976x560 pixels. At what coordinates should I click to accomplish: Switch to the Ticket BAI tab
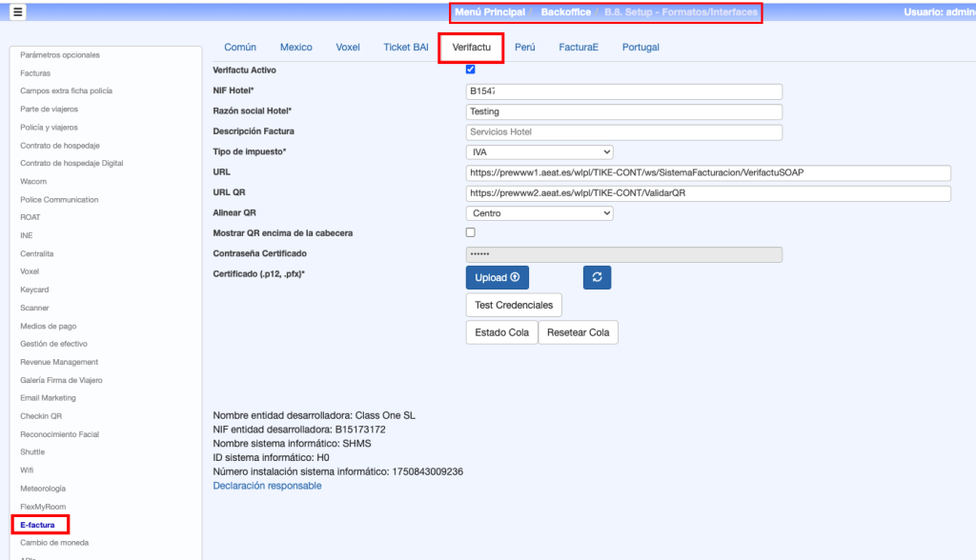coord(405,48)
